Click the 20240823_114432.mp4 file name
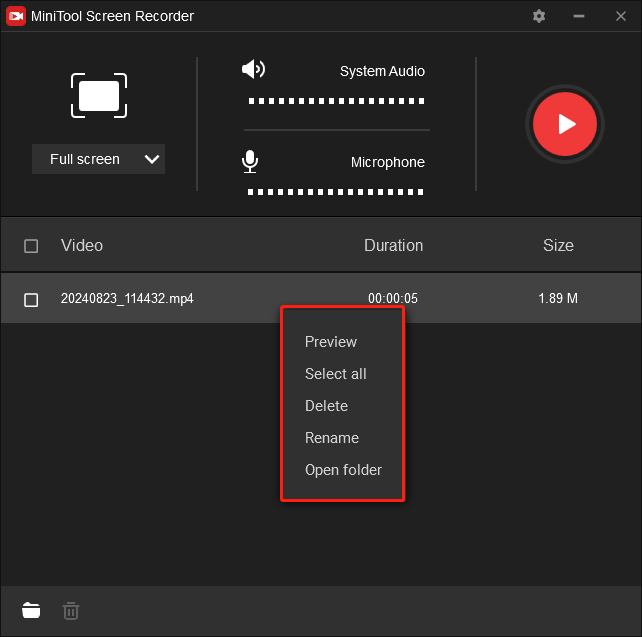This screenshot has width=642, height=637. 127,298
